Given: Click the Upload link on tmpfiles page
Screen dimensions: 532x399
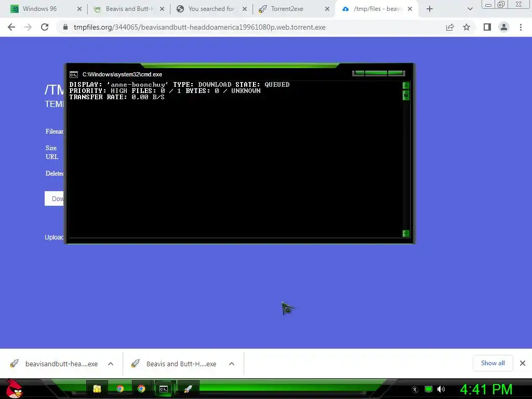Looking at the screenshot, I should pos(54,237).
